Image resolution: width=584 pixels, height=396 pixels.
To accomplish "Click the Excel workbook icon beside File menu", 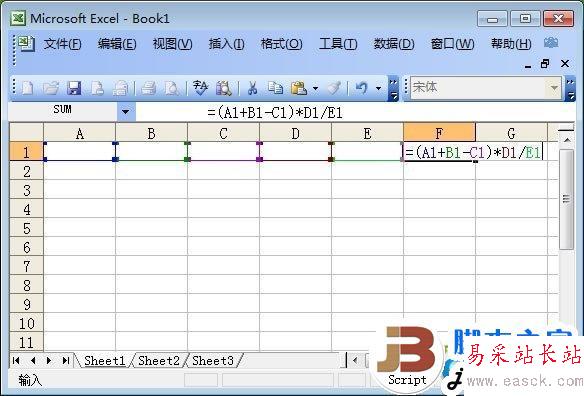I will tap(26, 43).
